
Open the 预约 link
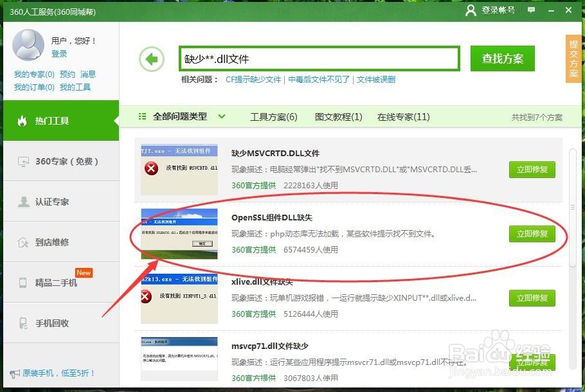pos(67,74)
